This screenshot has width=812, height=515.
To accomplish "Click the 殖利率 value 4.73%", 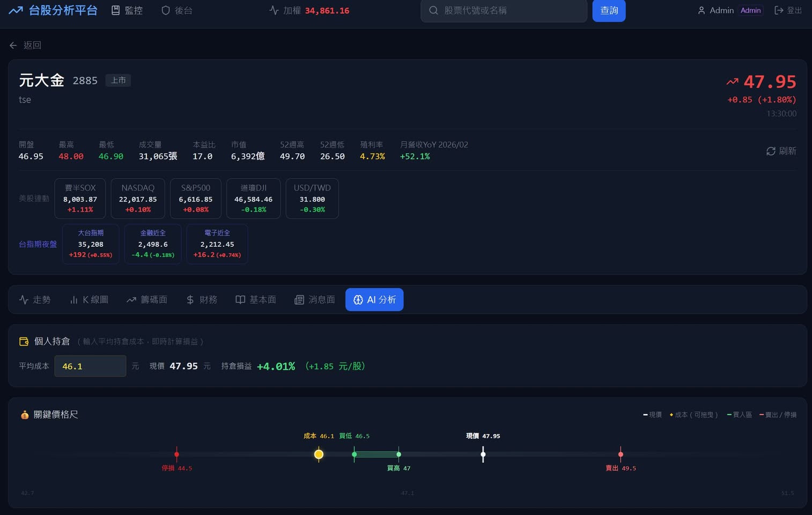I will pos(372,156).
